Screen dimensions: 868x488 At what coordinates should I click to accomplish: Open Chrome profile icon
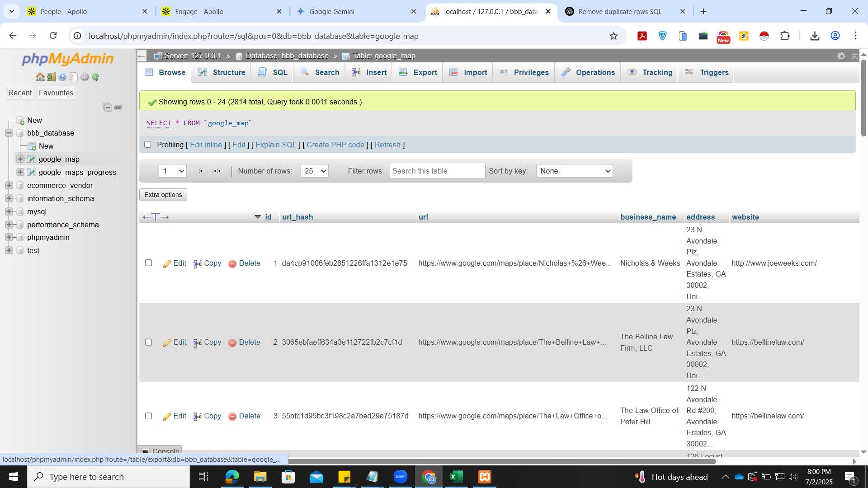tap(835, 36)
